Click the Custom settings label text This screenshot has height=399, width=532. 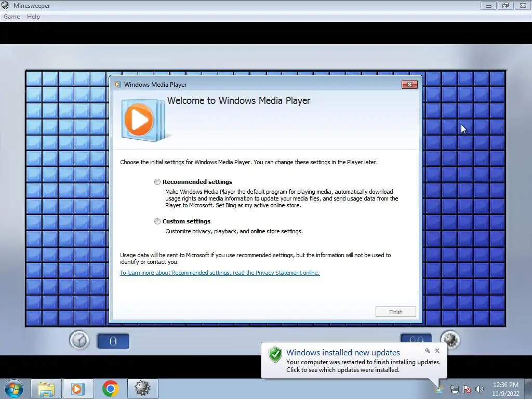click(x=187, y=221)
